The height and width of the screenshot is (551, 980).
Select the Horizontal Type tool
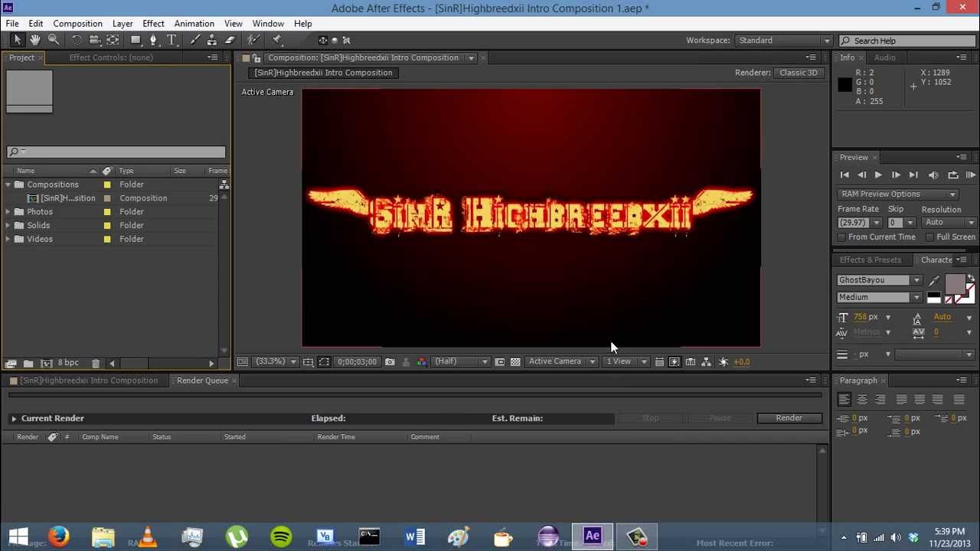171,40
